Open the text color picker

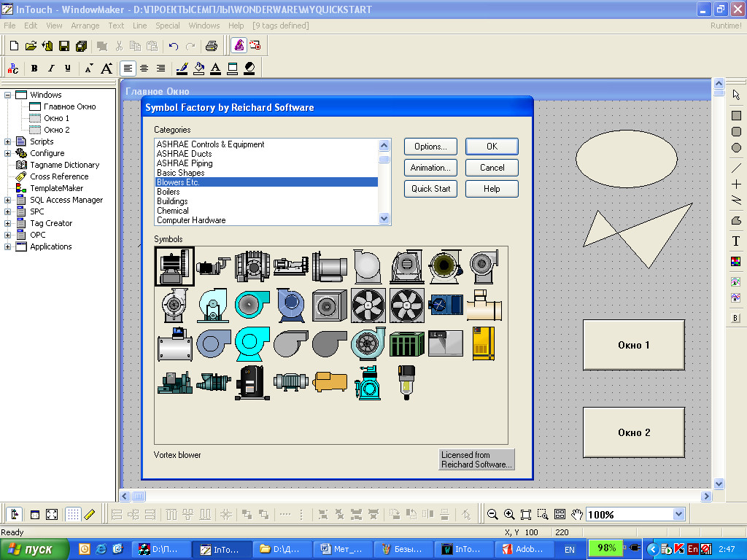point(216,68)
